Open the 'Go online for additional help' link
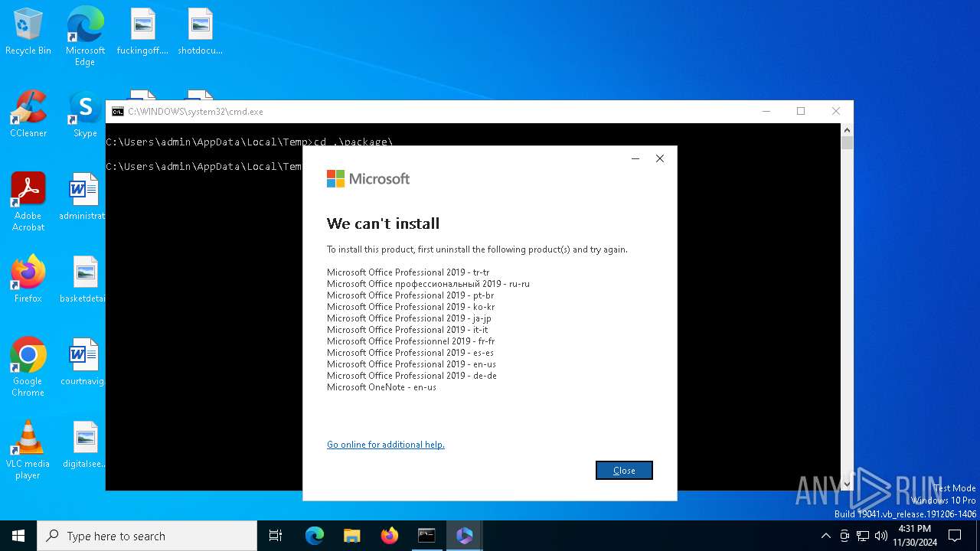 (x=386, y=445)
